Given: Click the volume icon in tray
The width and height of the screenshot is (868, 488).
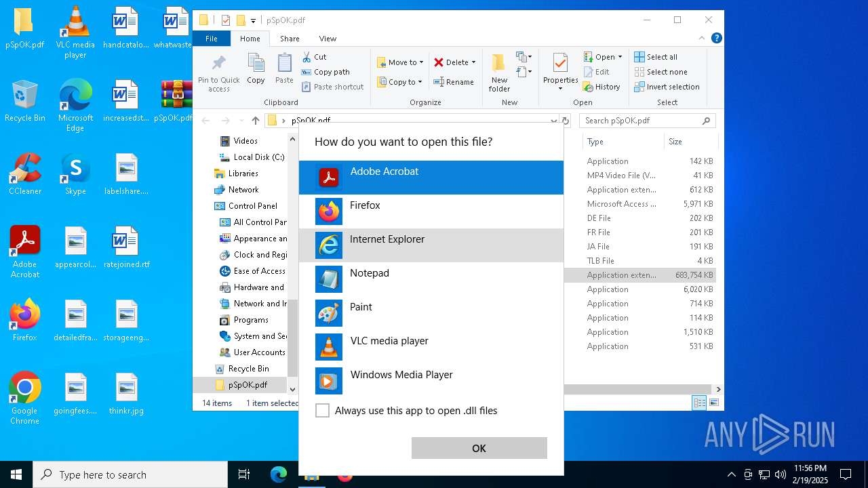Looking at the screenshot, I should pyautogui.click(x=780, y=474).
